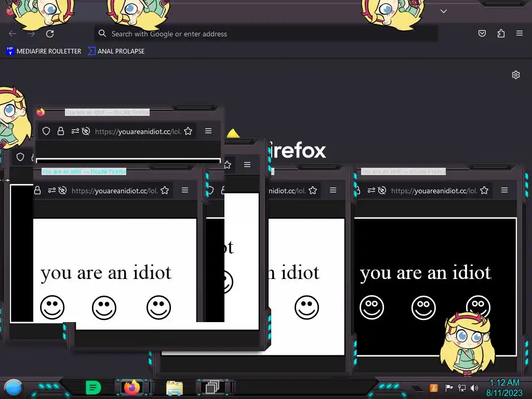Open the Start orb on the taskbar
Image resolution: width=532 pixels, height=399 pixels.
point(14,388)
